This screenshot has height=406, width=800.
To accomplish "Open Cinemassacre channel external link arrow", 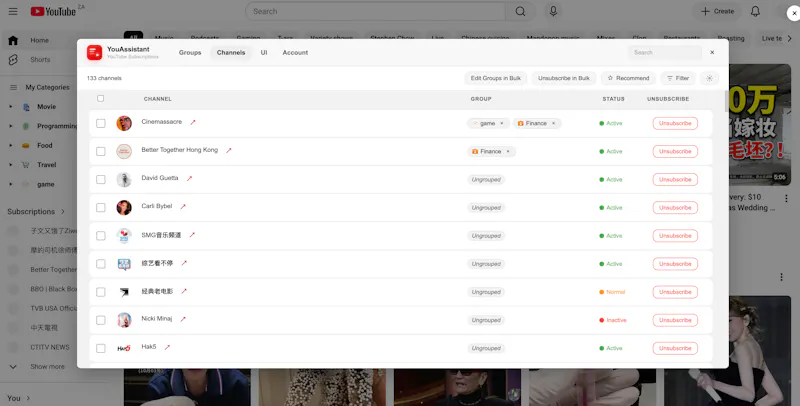I will 193,122.
